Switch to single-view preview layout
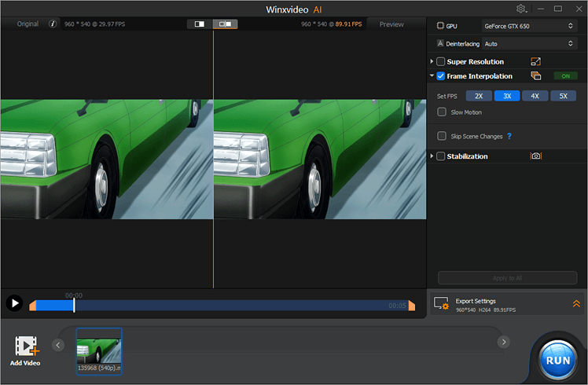The height and width of the screenshot is (385, 588). tap(200, 24)
